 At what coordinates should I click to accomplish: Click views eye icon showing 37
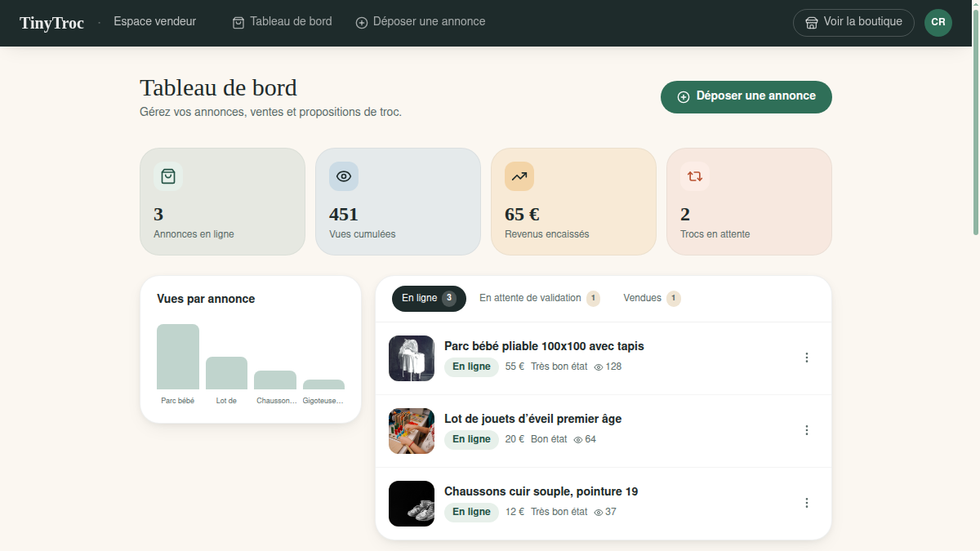point(599,513)
